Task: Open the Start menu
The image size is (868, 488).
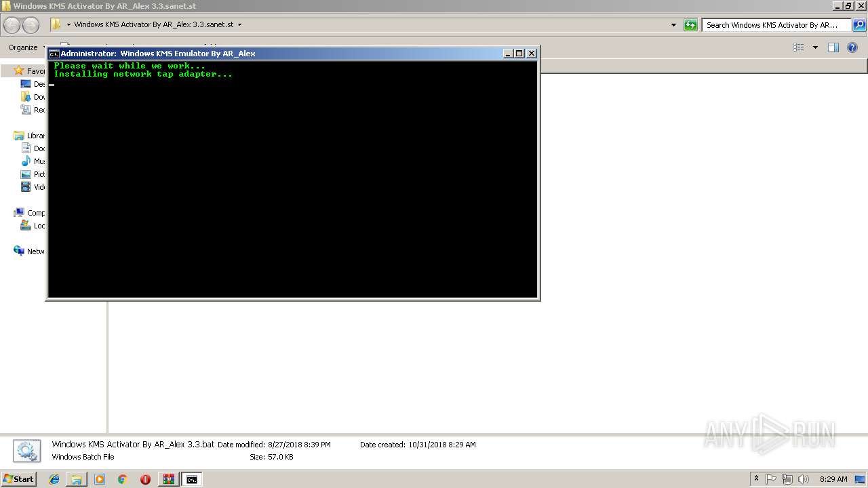Action: (18, 479)
